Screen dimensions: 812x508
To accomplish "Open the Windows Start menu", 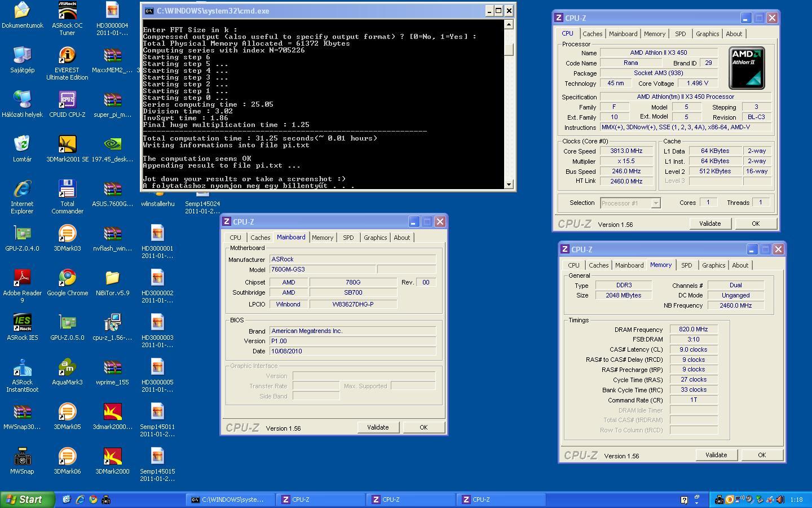I will coord(28,500).
